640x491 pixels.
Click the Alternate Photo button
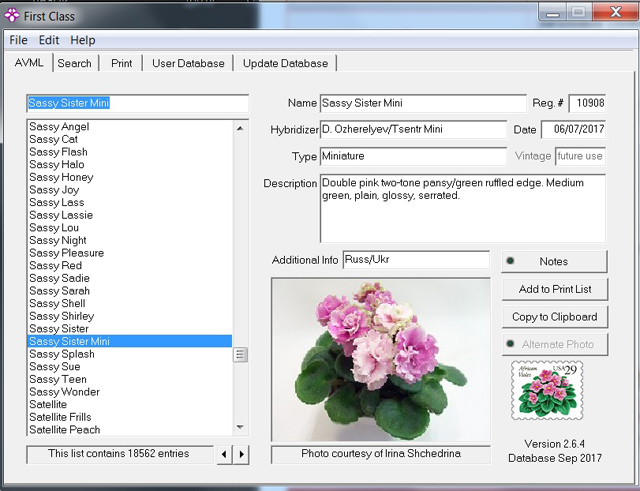[x=555, y=344]
